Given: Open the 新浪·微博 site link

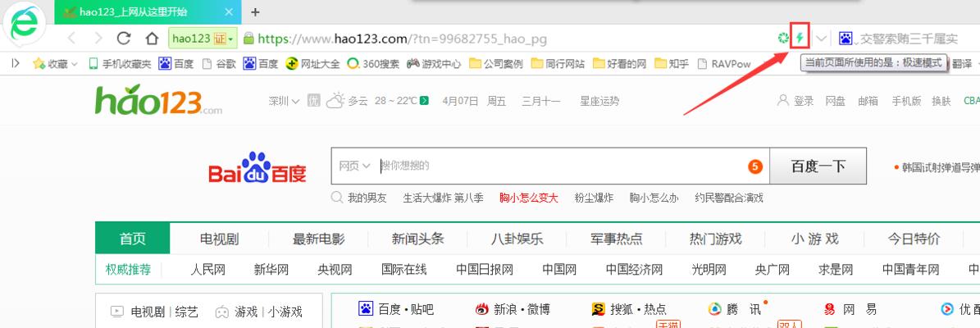Looking at the screenshot, I should coord(513,308).
